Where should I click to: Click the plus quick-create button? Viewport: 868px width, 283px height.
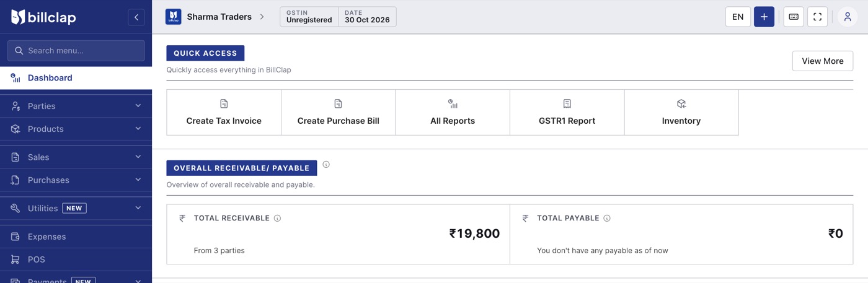764,17
